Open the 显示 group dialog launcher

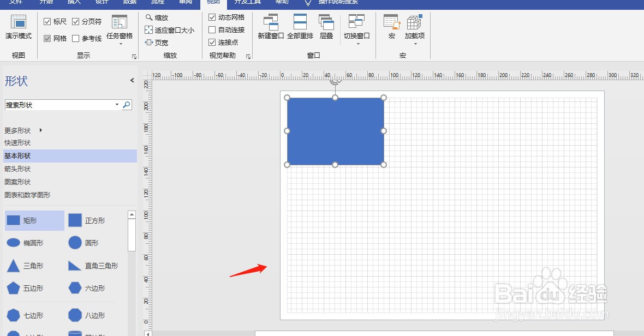[x=134, y=57]
